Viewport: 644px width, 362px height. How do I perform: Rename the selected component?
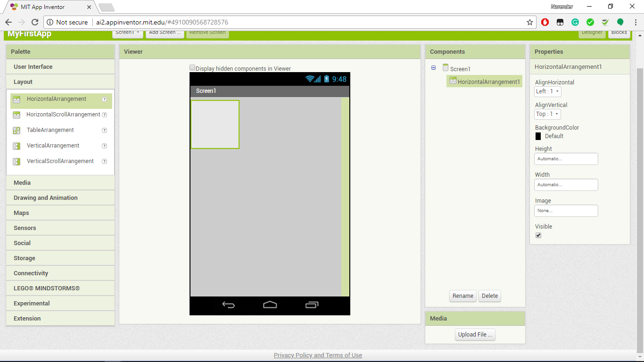[463, 296]
